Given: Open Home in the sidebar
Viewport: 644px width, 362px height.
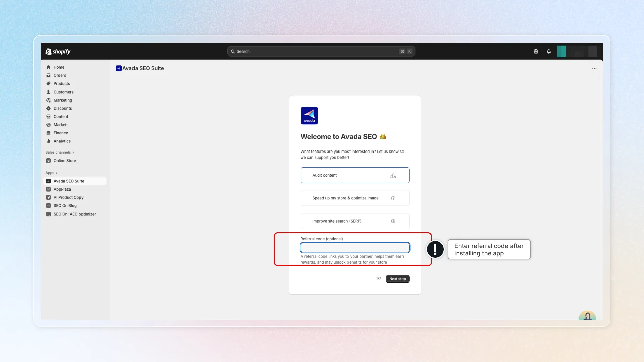Looking at the screenshot, I should [75, 67].
